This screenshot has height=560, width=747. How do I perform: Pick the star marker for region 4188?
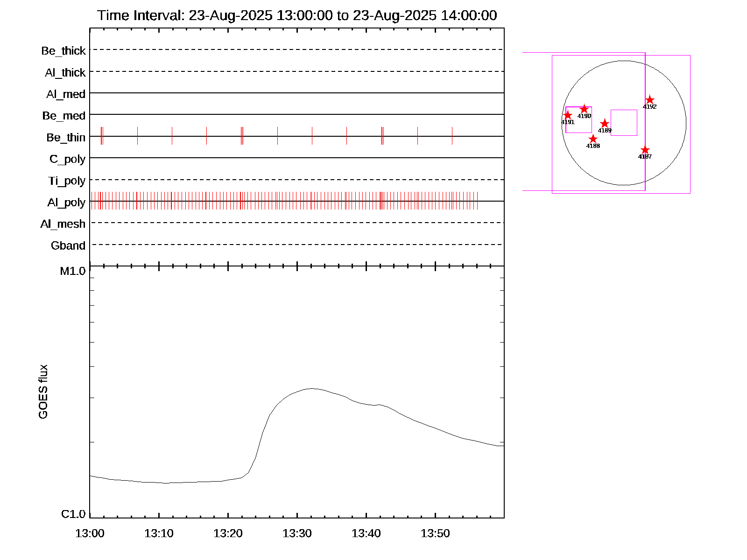pos(593,139)
